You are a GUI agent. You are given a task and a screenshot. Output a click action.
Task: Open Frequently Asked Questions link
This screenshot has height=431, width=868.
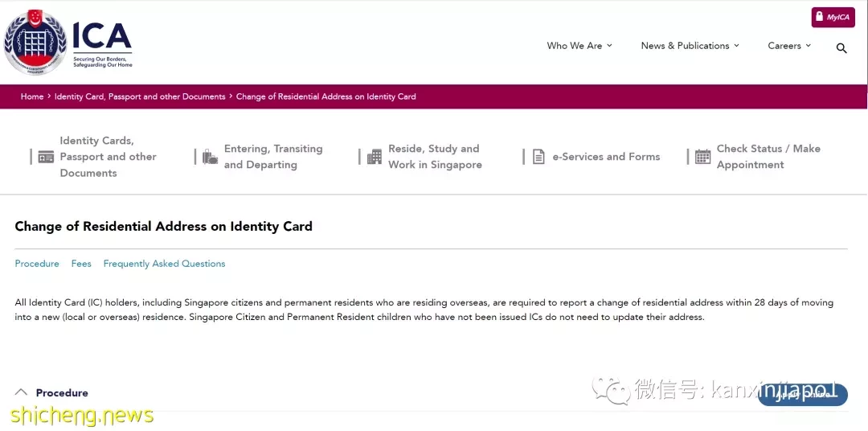(165, 264)
